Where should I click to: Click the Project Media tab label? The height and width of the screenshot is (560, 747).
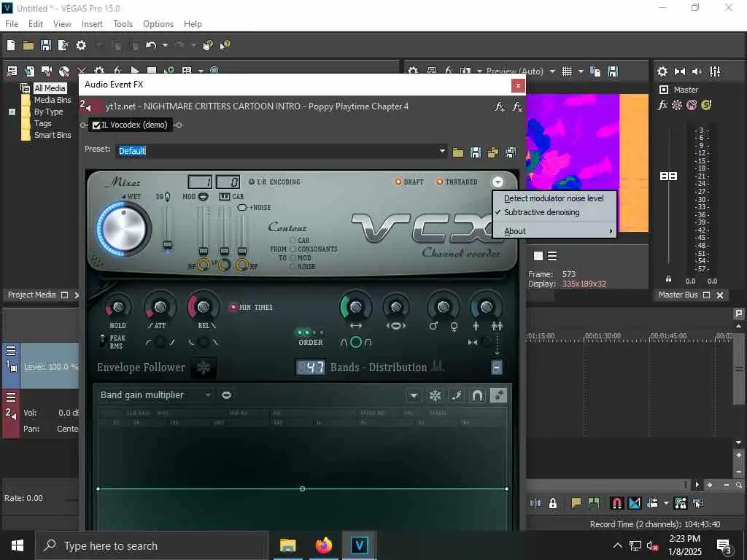tap(31, 295)
